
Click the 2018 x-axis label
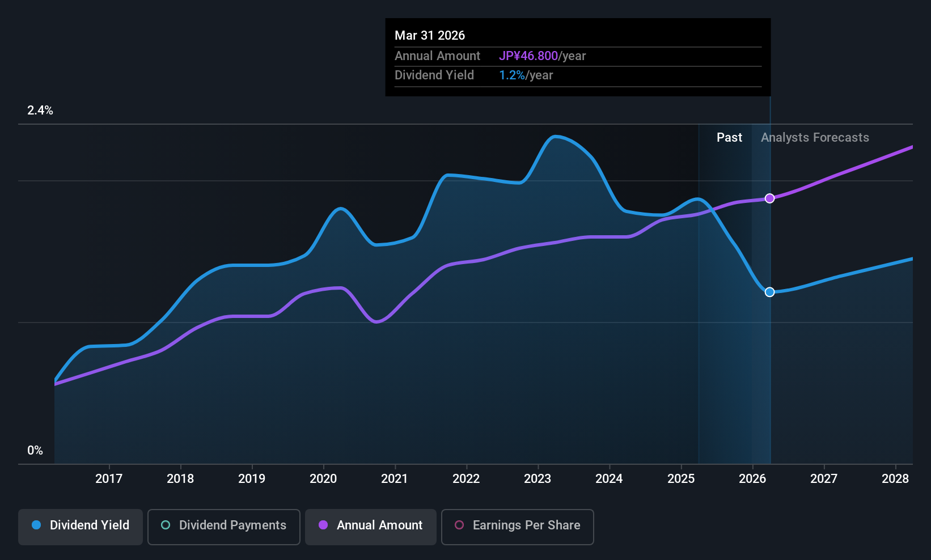[x=180, y=479]
